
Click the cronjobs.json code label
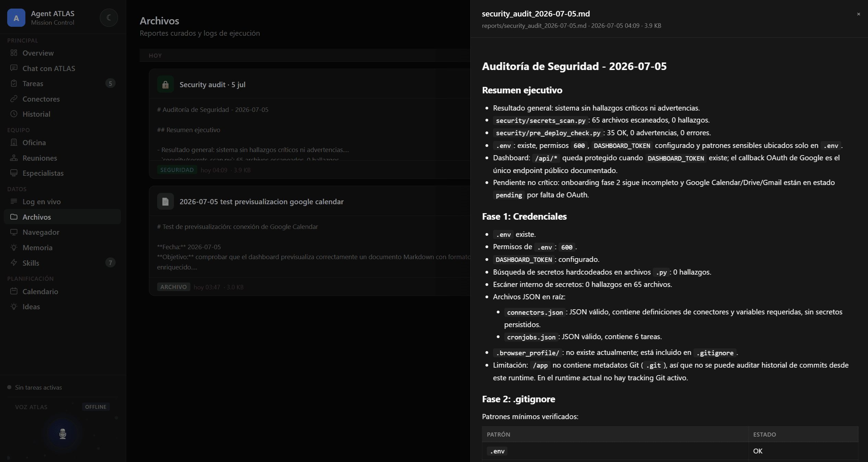coord(531,337)
